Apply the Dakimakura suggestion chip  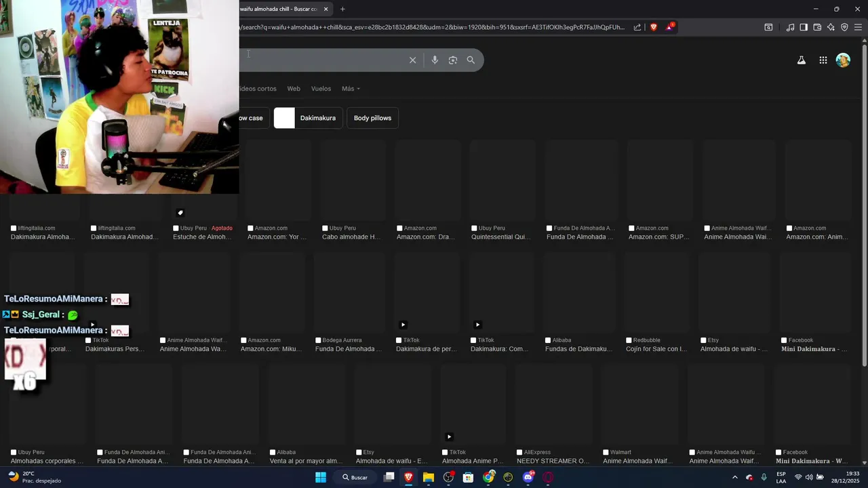(309, 118)
